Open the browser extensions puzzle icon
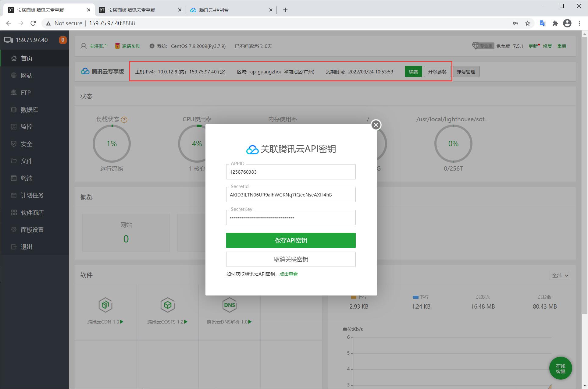 coord(555,23)
